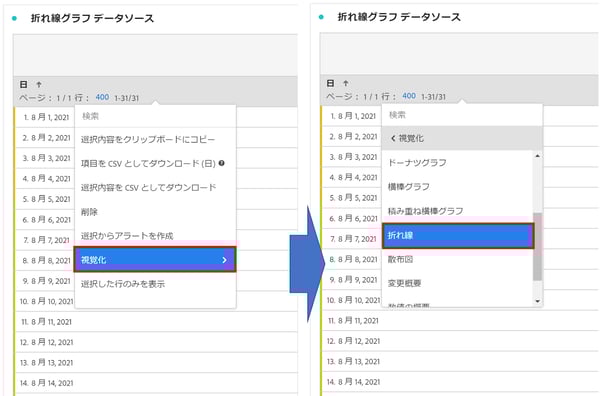Click left panel title 折れ線グラフ データソース

(92, 18)
